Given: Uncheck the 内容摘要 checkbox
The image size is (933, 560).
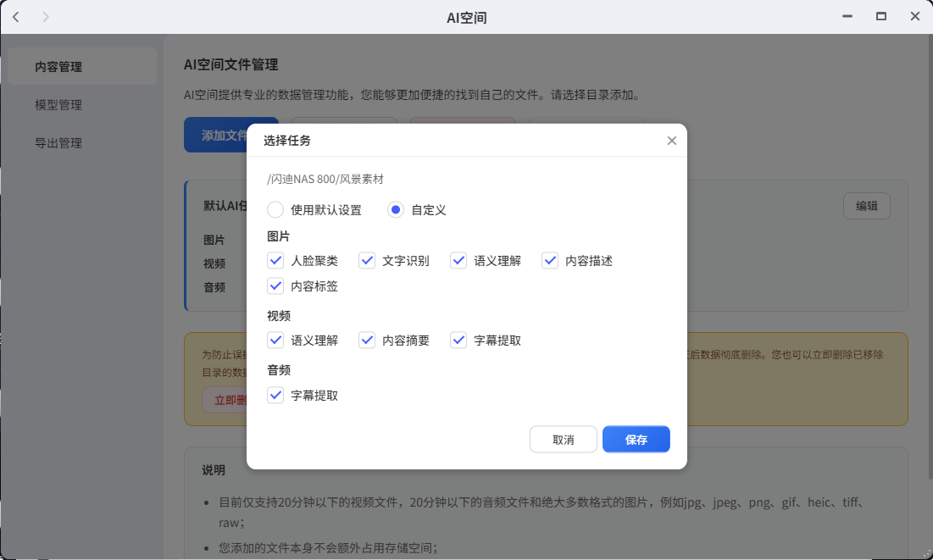Looking at the screenshot, I should point(367,341).
